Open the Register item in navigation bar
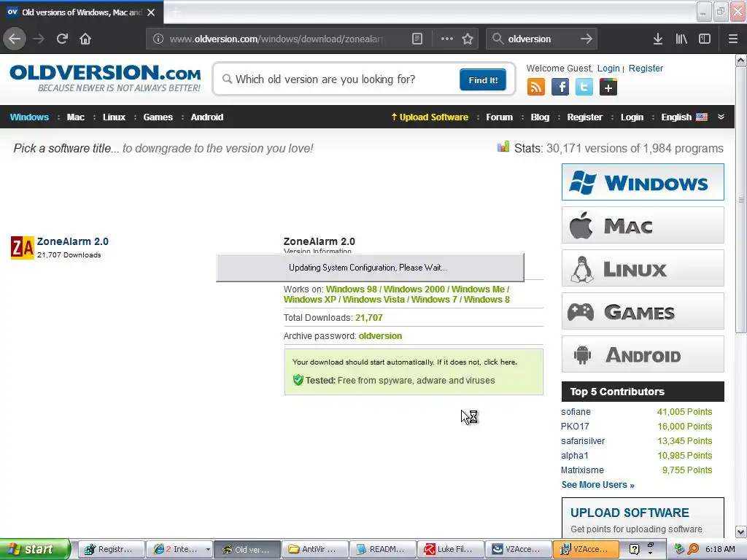The image size is (747, 560). click(x=584, y=117)
